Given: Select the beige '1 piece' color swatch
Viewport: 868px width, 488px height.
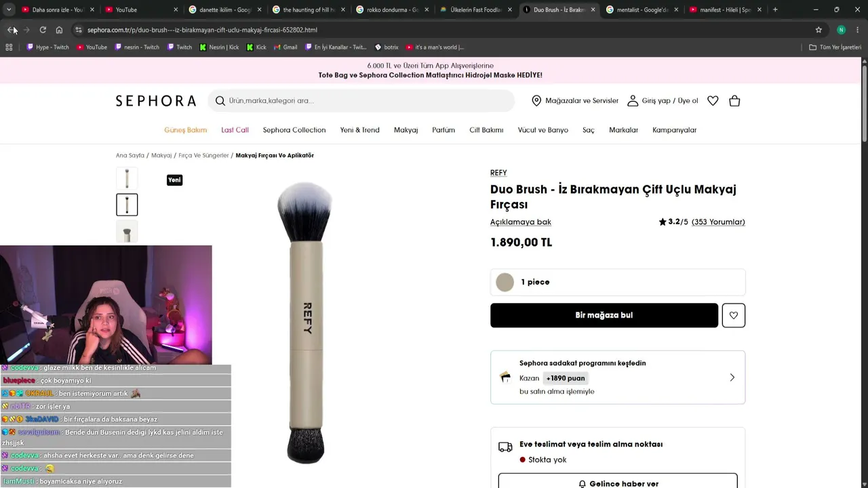Looking at the screenshot, I should [x=505, y=282].
